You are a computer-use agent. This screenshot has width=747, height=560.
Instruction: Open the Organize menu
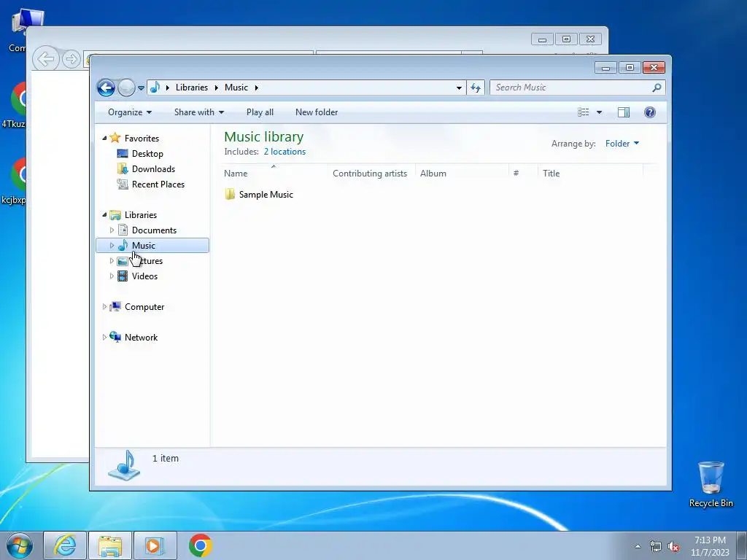click(130, 112)
